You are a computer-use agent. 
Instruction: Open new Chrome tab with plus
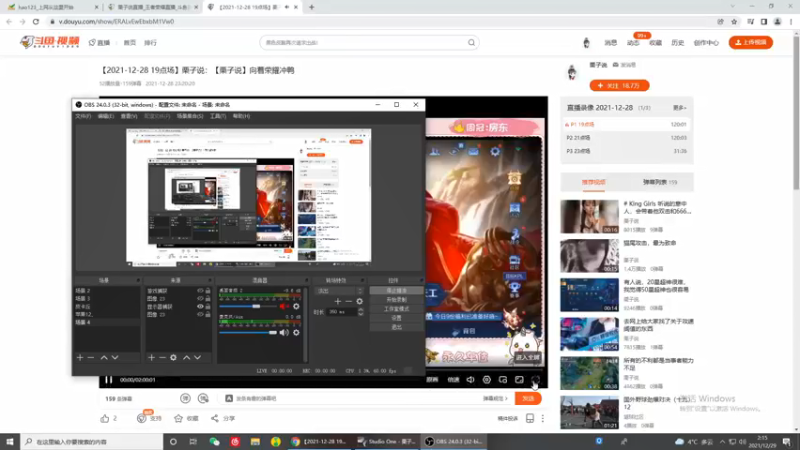[x=311, y=7]
